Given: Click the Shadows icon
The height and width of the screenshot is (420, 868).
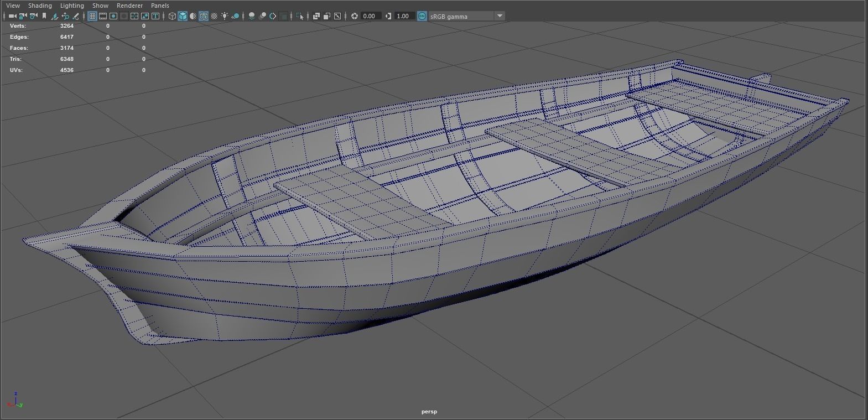Looking at the screenshot, I should click(x=235, y=16).
